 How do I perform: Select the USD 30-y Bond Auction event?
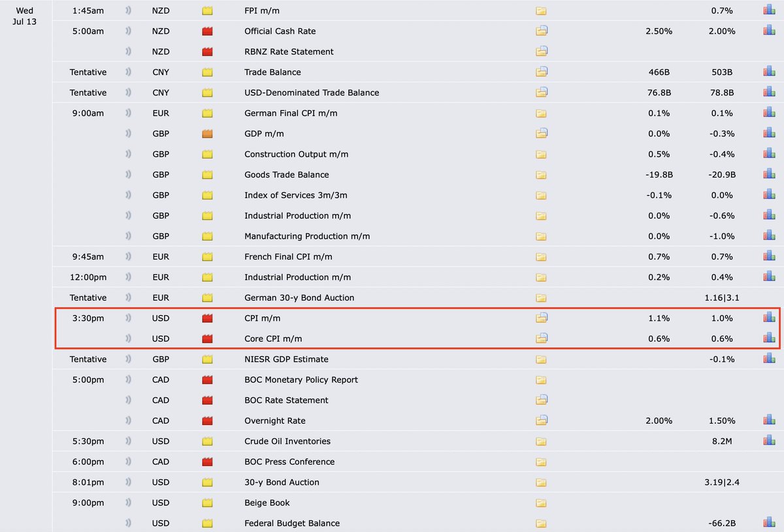pyautogui.click(x=282, y=482)
